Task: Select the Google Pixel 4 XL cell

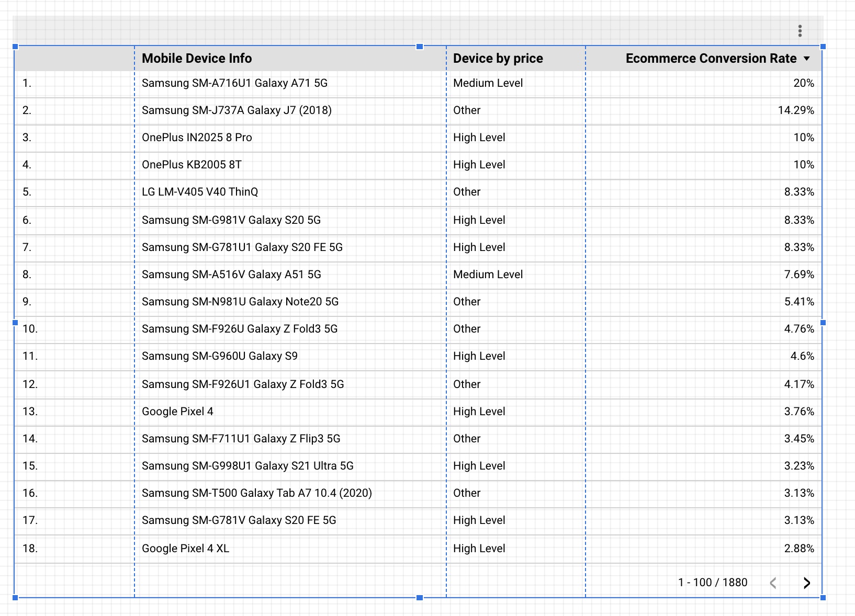Action: tap(185, 549)
